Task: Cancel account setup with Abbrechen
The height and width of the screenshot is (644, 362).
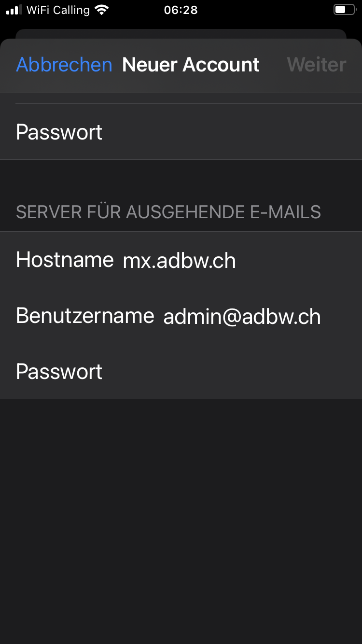Action: coord(64,65)
